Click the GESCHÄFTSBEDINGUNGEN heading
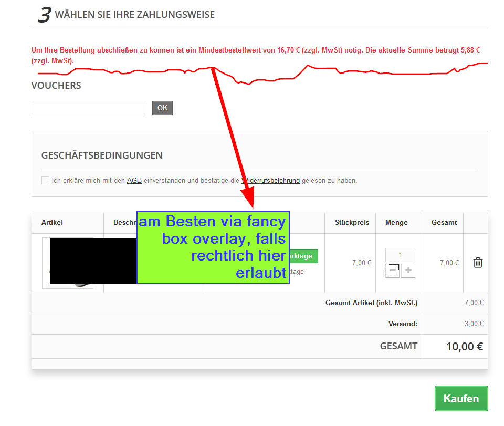 point(102,155)
